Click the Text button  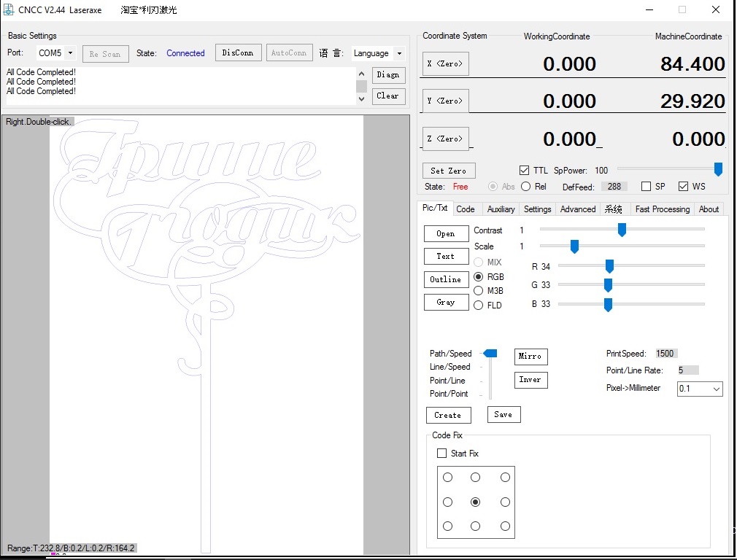(x=446, y=256)
